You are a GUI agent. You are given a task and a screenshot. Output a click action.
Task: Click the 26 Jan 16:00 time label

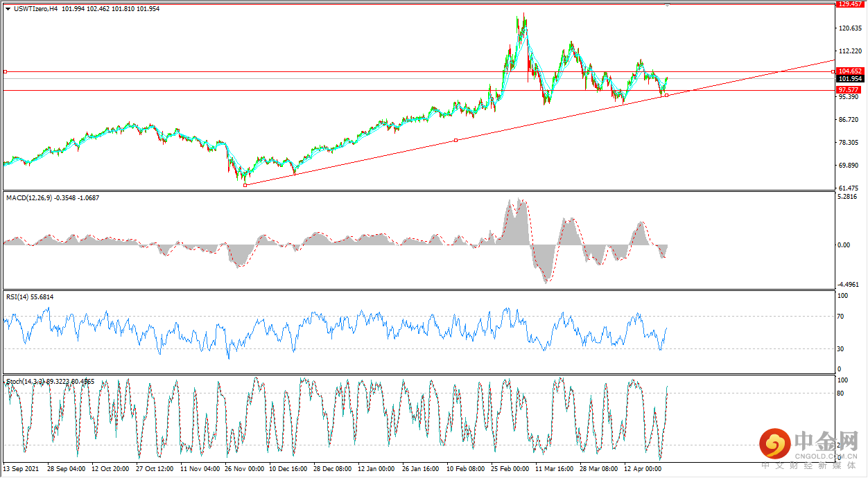click(x=421, y=468)
